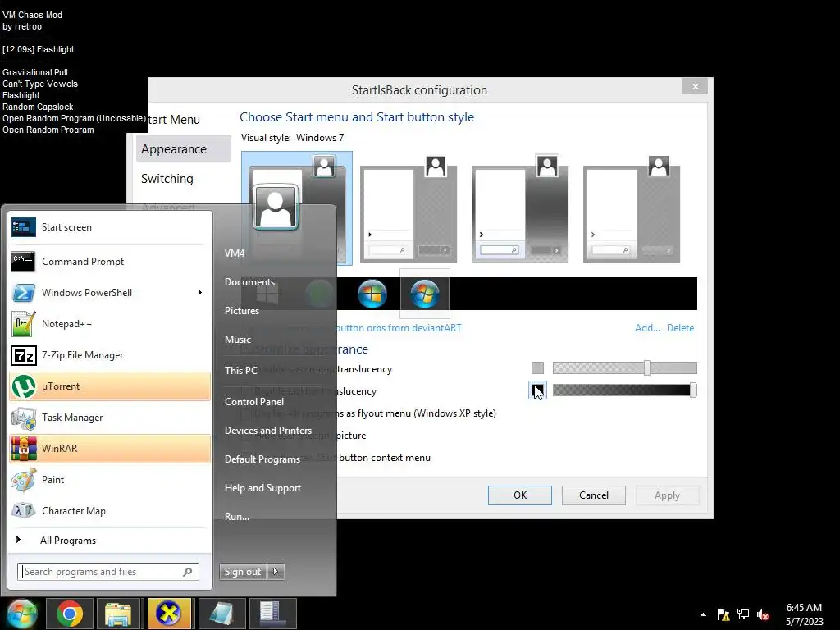The height and width of the screenshot is (630, 840).
Task: Select the Appearance tab
Action: (184, 149)
